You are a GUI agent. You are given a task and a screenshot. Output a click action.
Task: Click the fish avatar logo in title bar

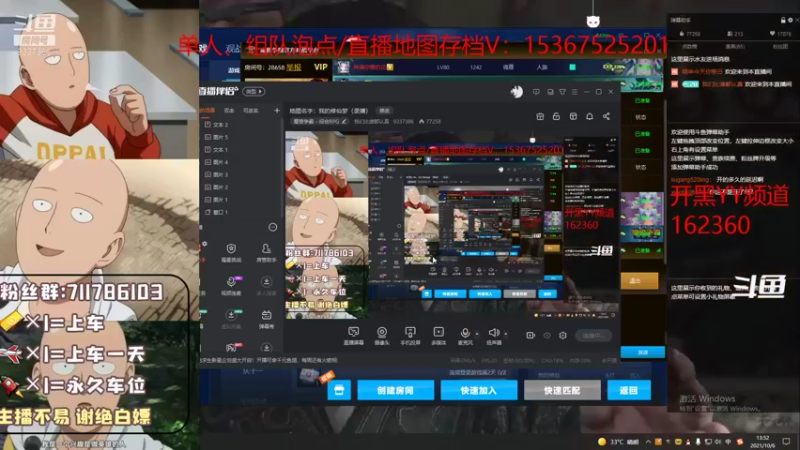[517, 91]
